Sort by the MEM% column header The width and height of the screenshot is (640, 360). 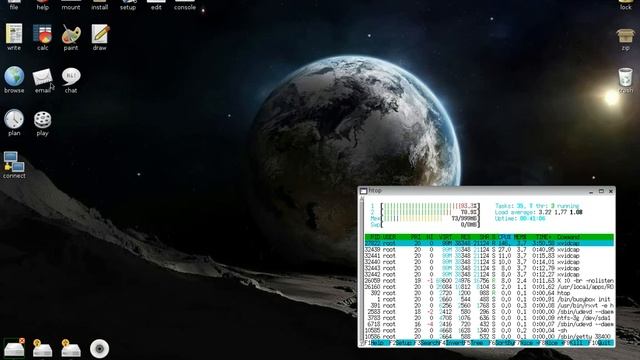coord(520,237)
